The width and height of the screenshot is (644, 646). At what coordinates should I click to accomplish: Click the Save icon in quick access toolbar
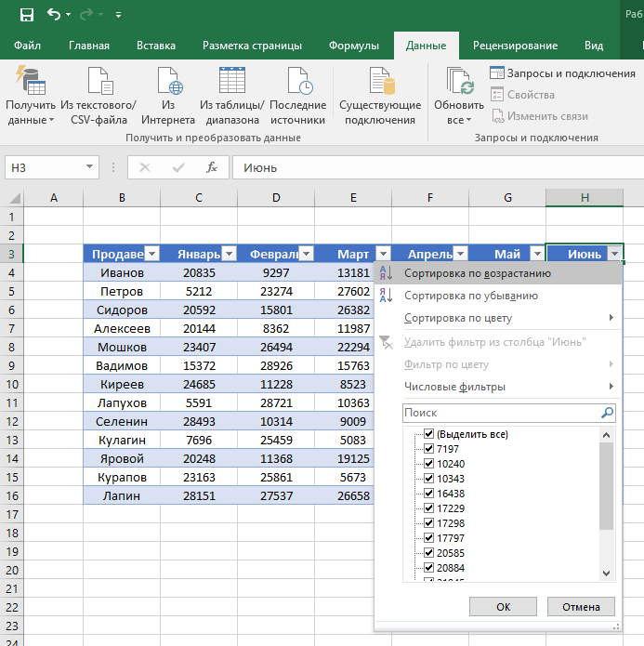pos(27,15)
